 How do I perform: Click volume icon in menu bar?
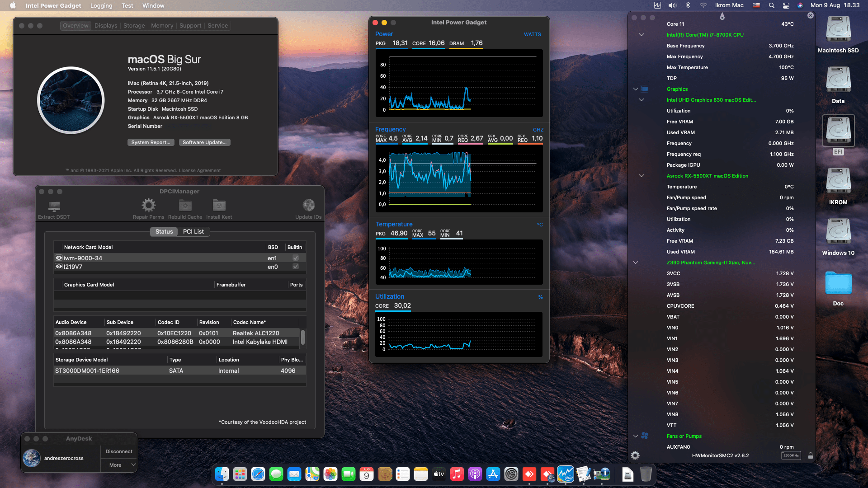pyautogui.click(x=673, y=5)
